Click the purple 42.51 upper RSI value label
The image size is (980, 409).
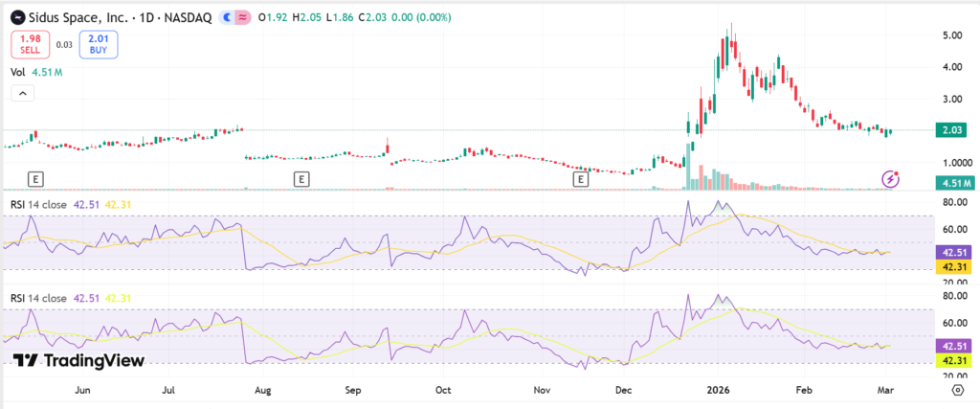click(x=951, y=251)
